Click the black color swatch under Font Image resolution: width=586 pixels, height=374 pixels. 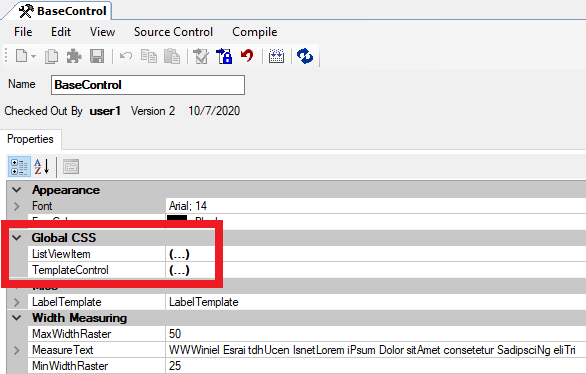[x=177, y=217]
